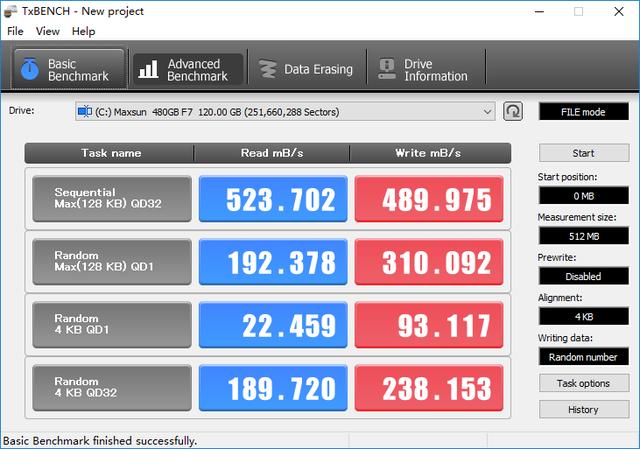Click the drive icon inside the Drive selector
Image resolution: width=640 pixels, height=449 pixels.
84,111
